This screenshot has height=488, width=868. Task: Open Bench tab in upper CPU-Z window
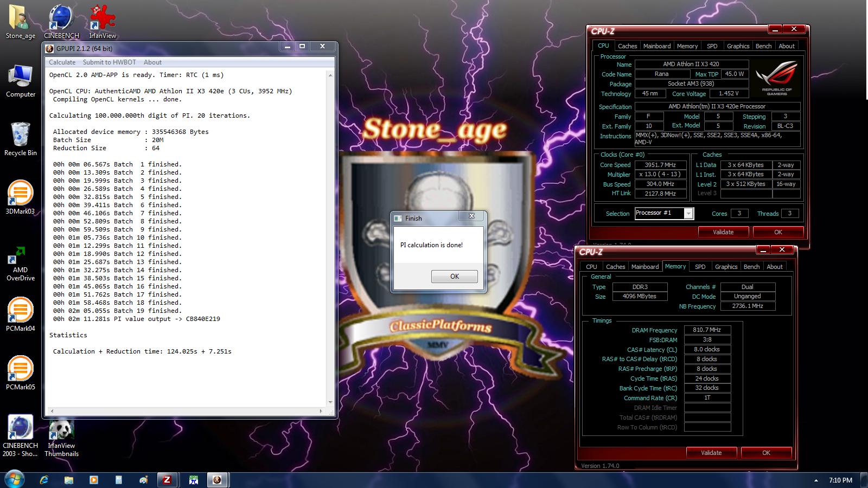click(x=763, y=46)
